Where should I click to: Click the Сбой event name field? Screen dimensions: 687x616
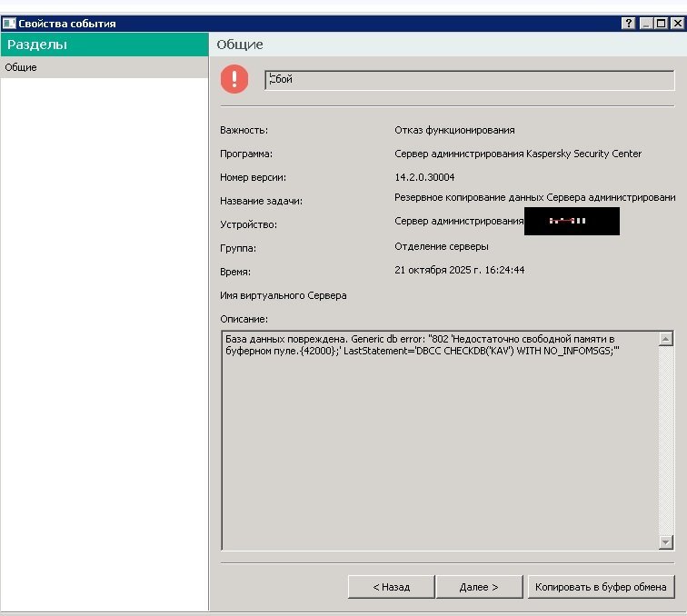tap(469, 80)
